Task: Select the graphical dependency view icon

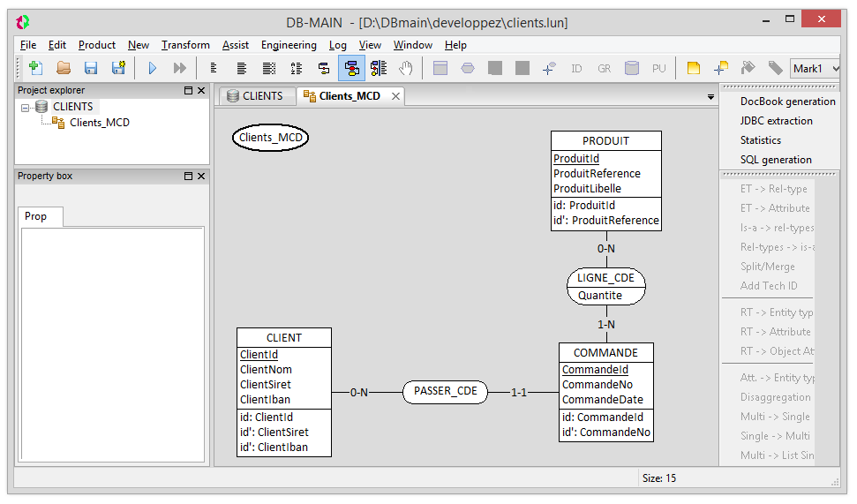Action: point(379,68)
